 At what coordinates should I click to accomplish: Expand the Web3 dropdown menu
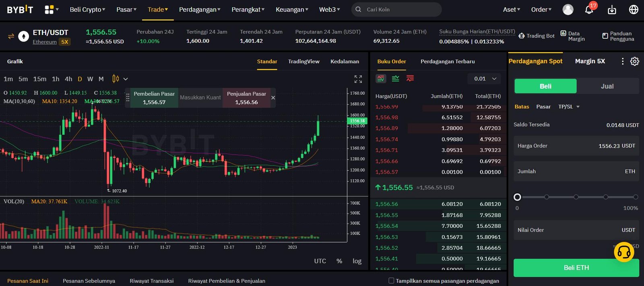coord(329,9)
